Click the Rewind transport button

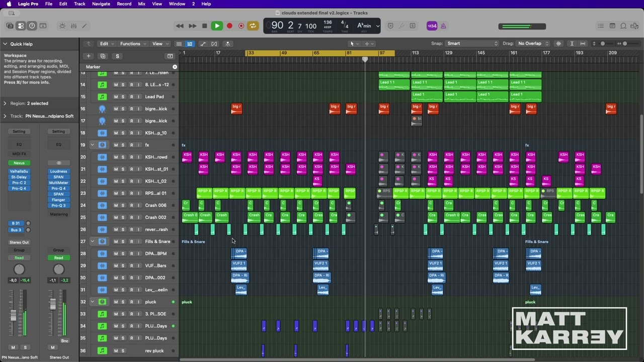pyautogui.click(x=180, y=26)
